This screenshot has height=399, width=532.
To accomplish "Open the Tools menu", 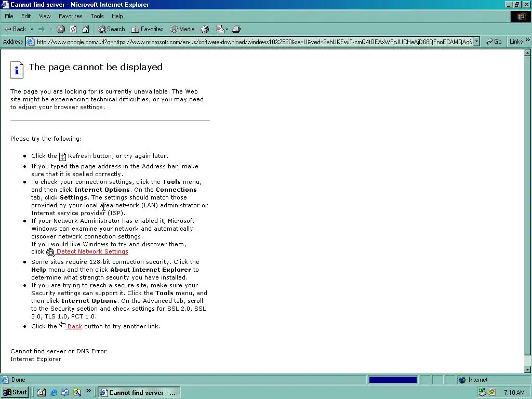I will click(97, 16).
